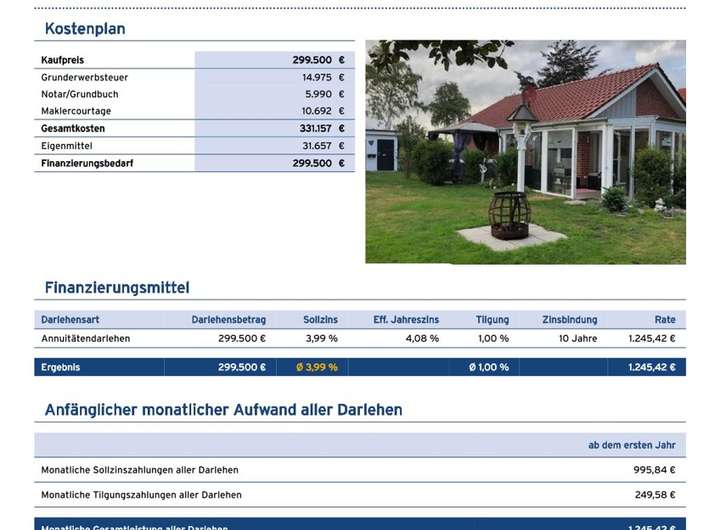Click the 249,58 € repayment value

tap(655, 495)
